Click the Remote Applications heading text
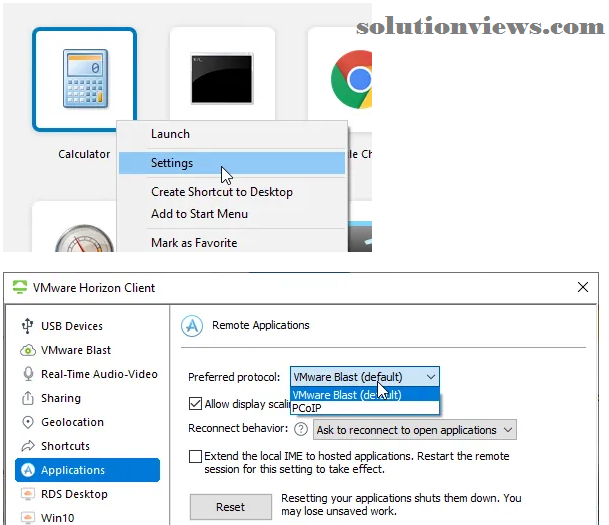This screenshot has height=525, width=609. [x=261, y=325]
